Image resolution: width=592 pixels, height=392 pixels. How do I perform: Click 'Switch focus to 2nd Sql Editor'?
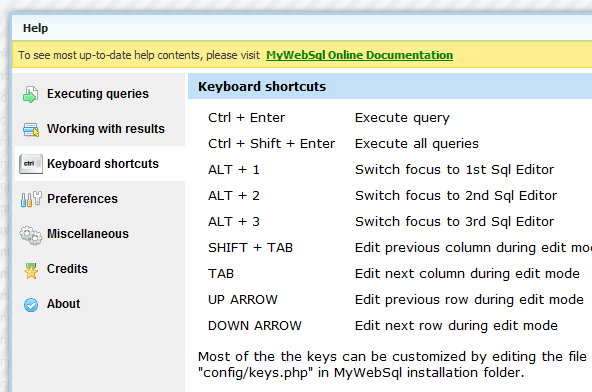[x=456, y=196]
